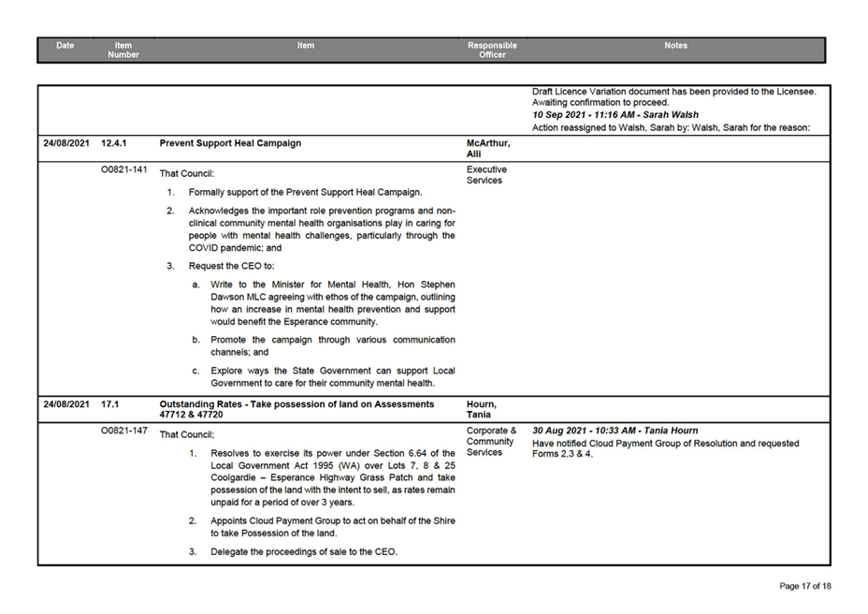Click the 30 Aug 2021 Tania Hourn note
Viewport: 868px width, 614px height.
[x=615, y=431]
